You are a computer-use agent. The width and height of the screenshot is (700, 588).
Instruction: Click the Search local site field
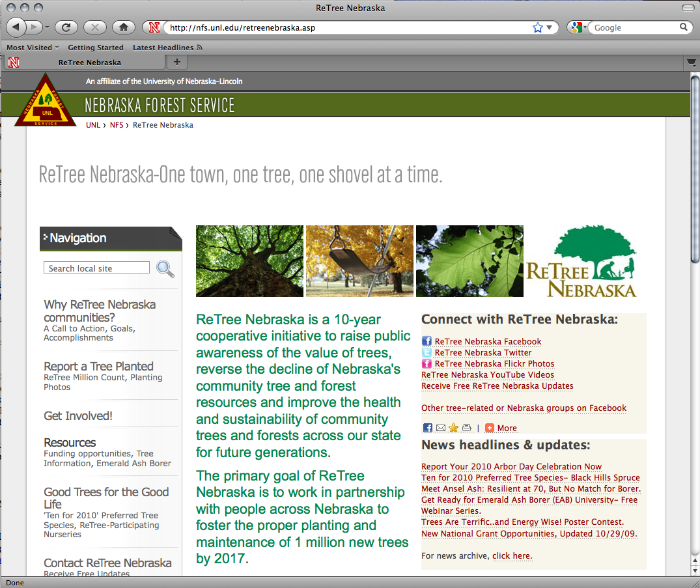click(x=96, y=268)
